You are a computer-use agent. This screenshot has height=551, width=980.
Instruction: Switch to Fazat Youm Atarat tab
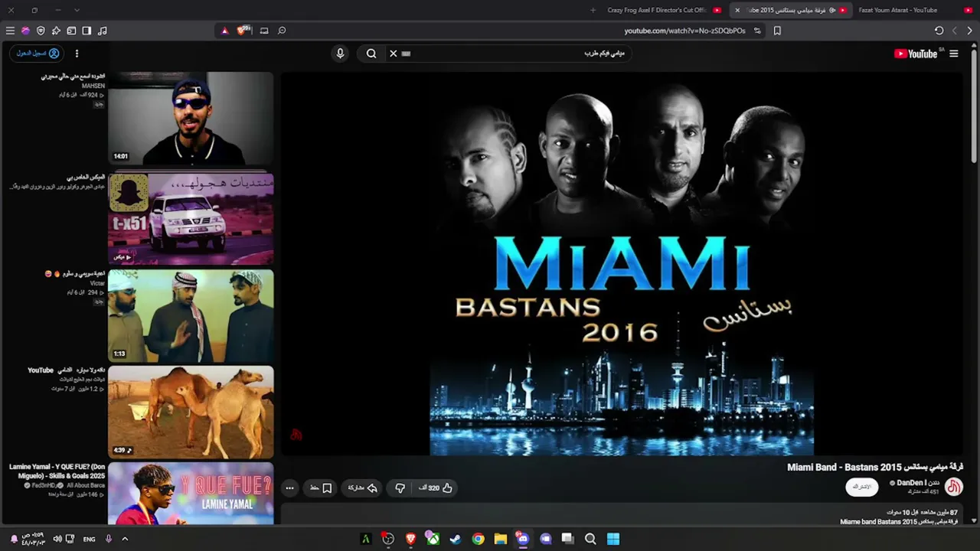[915, 10]
